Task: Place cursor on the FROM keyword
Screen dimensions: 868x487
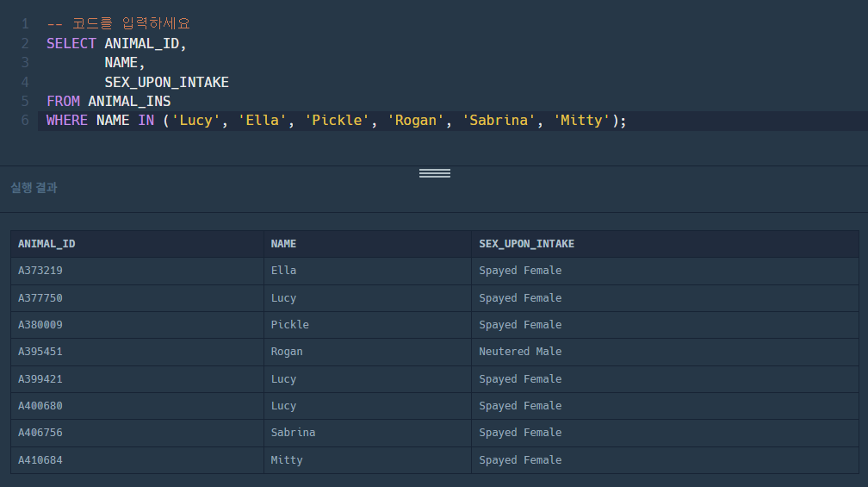Action: (63, 102)
